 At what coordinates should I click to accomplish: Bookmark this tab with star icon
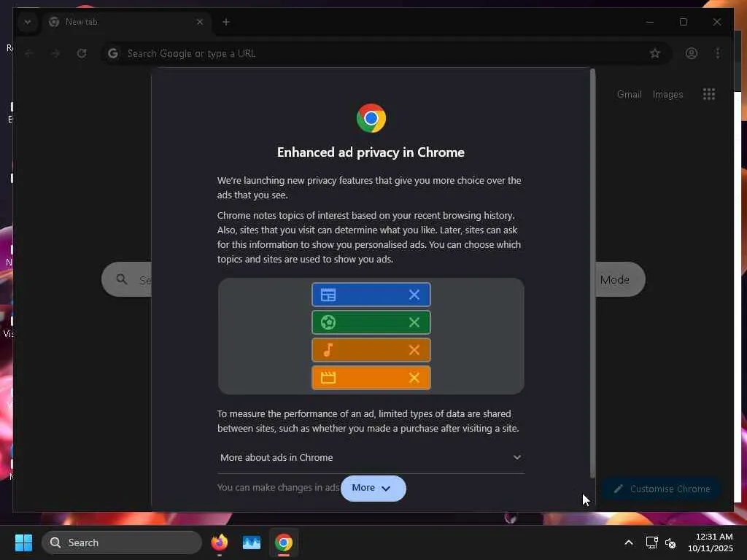[x=655, y=53]
